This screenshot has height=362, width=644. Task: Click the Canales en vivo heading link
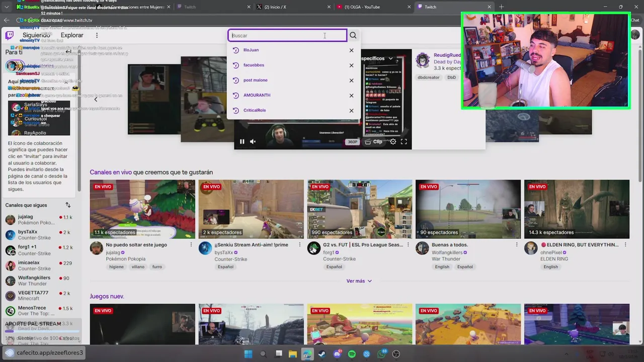point(111,172)
